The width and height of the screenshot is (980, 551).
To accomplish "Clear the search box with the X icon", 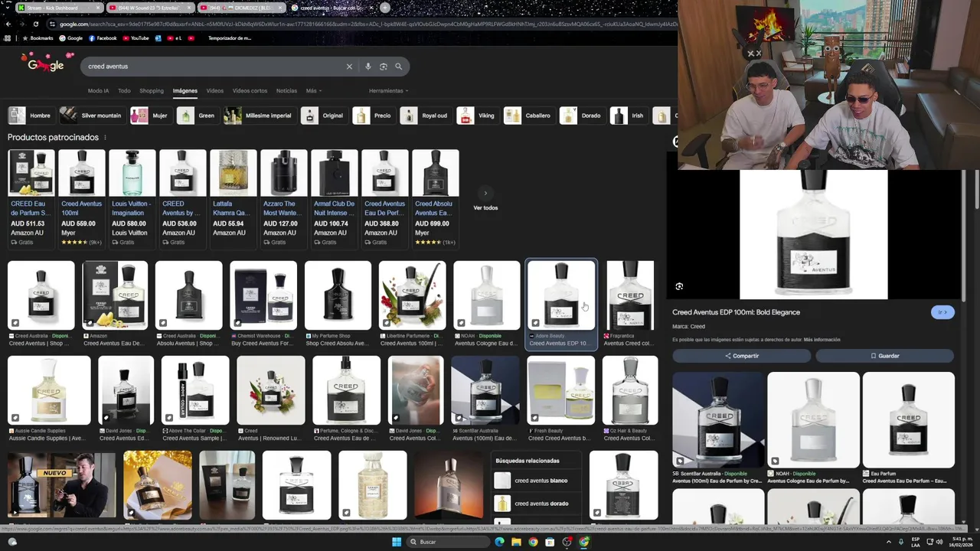I will [349, 67].
